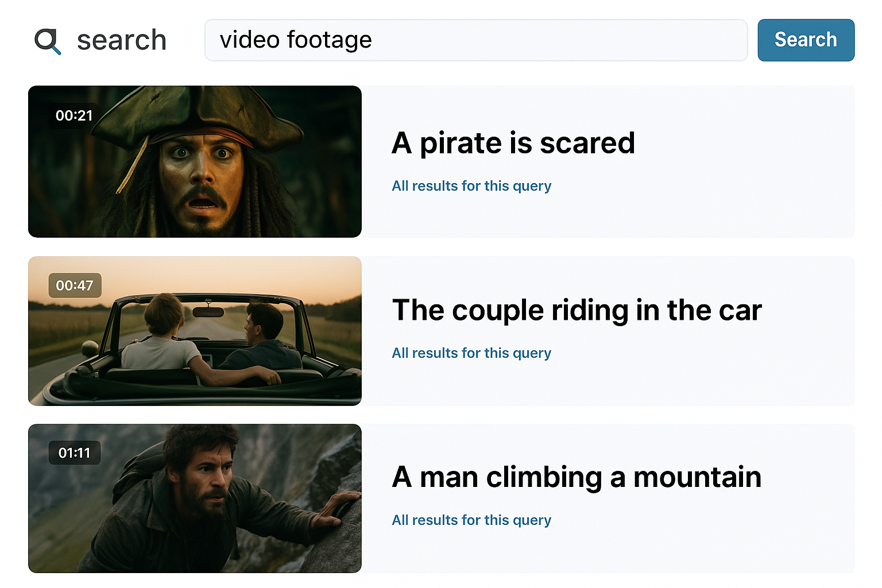Image resolution: width=882 pixels, height=588 pixels.
Task: Open 'All results for this query' under car video
Action: [x=471, y=353]
